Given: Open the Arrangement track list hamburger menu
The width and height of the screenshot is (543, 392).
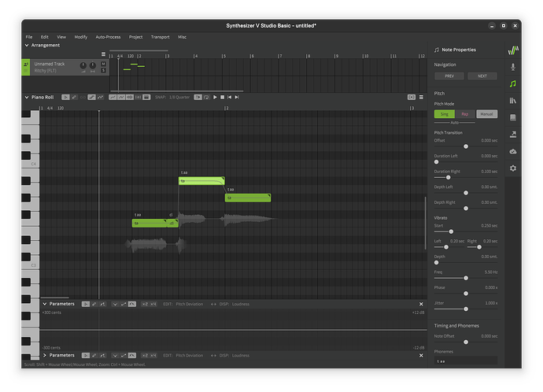Looking at the screenshot, I should [x=103, y=54].
